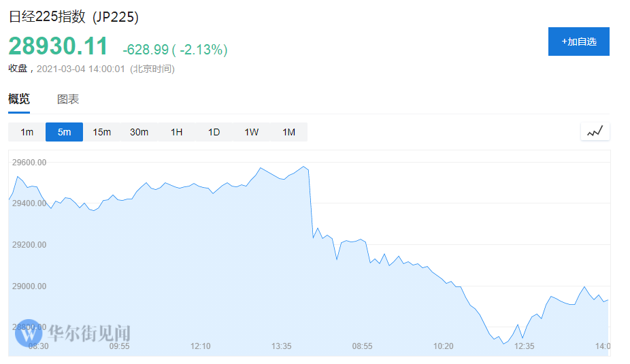Click the line chart type icon
The height and width of the screenshot is (364, 630).
(595, 131)
